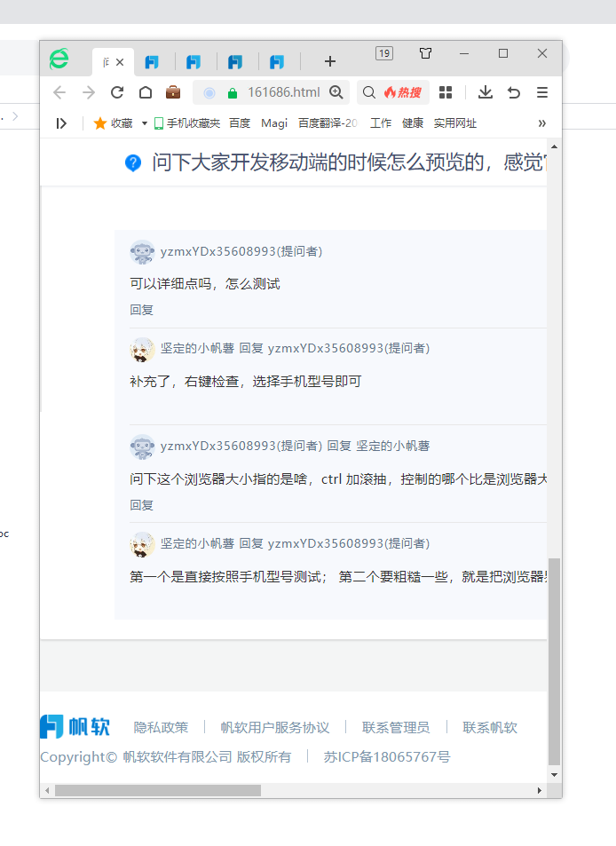Go back to previous page

[x=59, y=93]
